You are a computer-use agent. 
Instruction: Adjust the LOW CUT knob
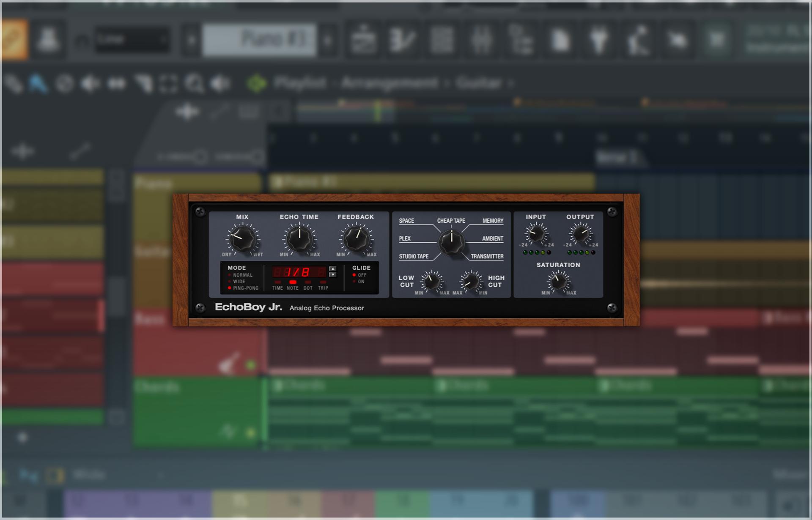[432, 281]
